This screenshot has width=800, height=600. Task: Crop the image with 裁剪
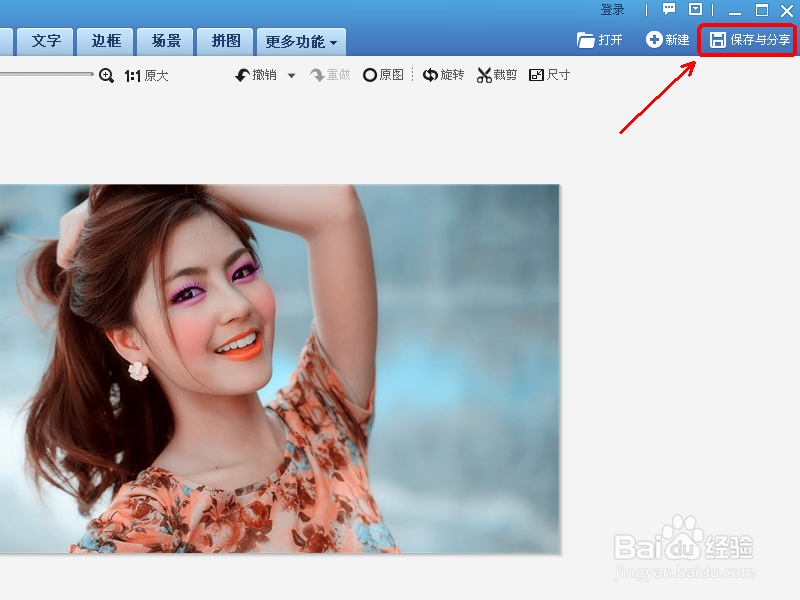click(x=497, y=75)
